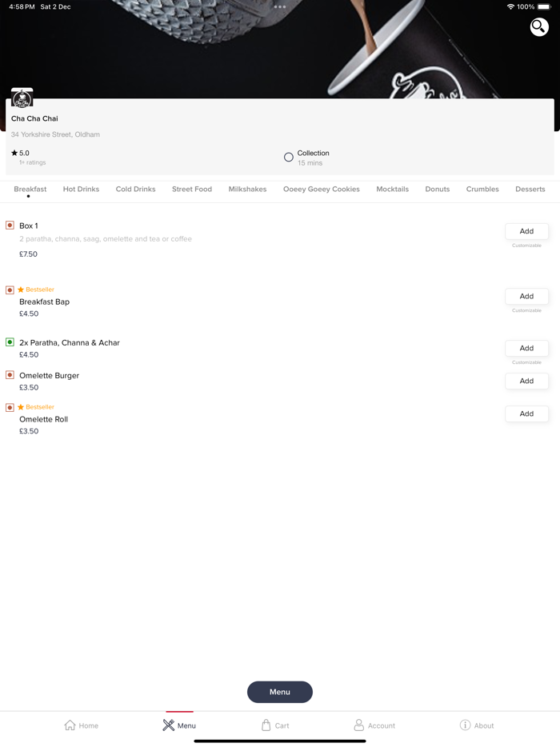Select the Crumbles tab
The height and width of the screenshot is (747, 560).
(482, 189)
